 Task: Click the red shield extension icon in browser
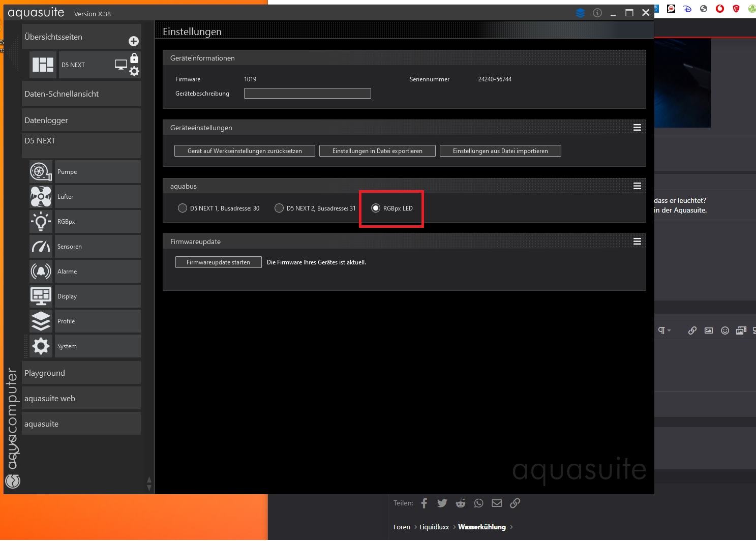coord(736,9)
